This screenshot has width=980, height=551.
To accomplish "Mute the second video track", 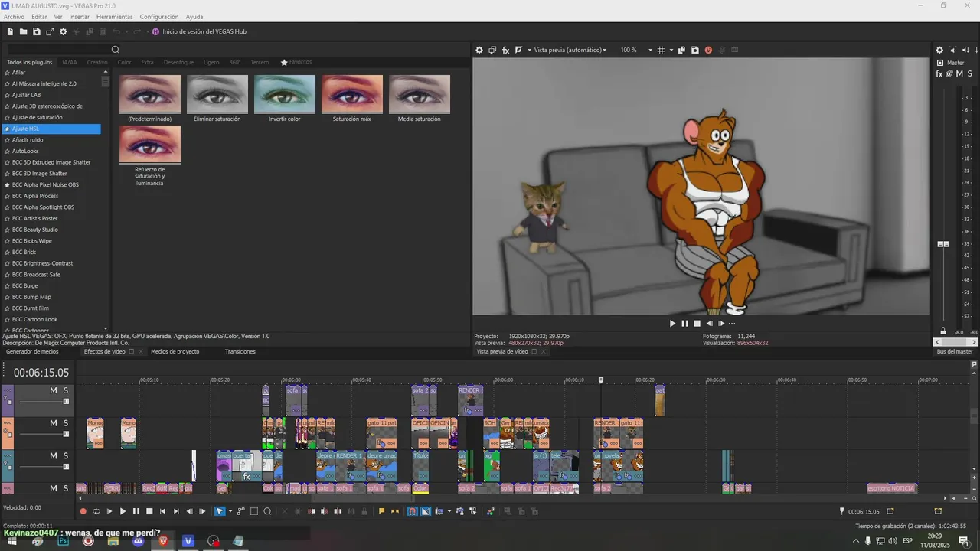I will point(54,423).
